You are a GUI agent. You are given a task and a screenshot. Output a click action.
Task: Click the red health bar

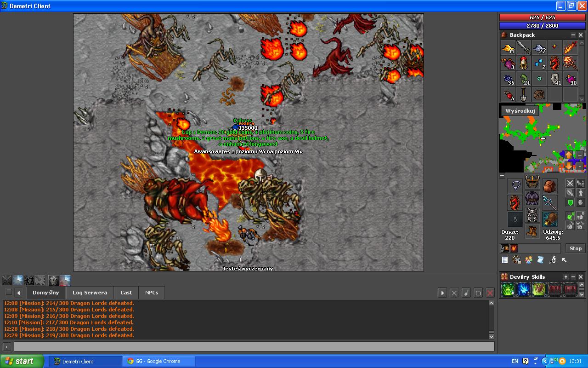(x=542, y=17)
